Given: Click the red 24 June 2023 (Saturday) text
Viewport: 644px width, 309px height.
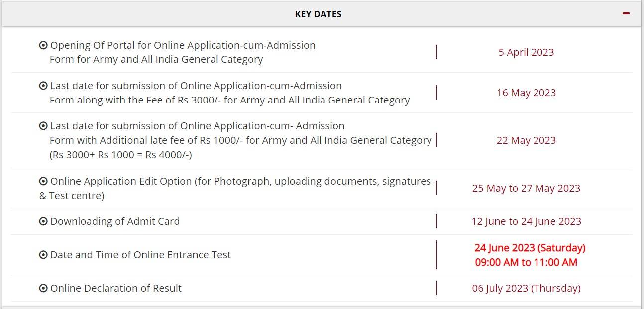Looking at the screenshot, I should point(530,248).
